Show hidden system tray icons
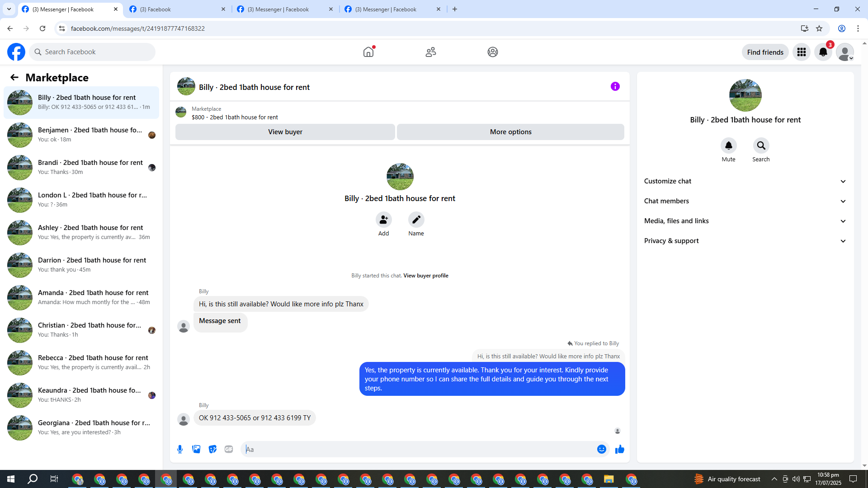 click(x=774, y=479)
